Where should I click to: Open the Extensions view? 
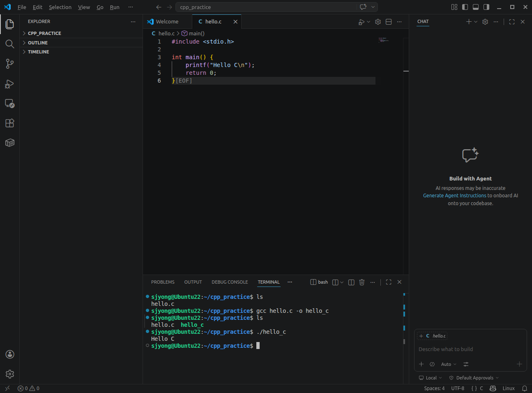(x=10, y=123)
